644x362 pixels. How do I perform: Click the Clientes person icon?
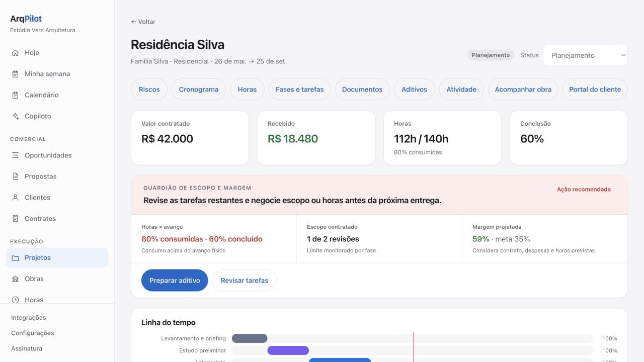[15, 198]
